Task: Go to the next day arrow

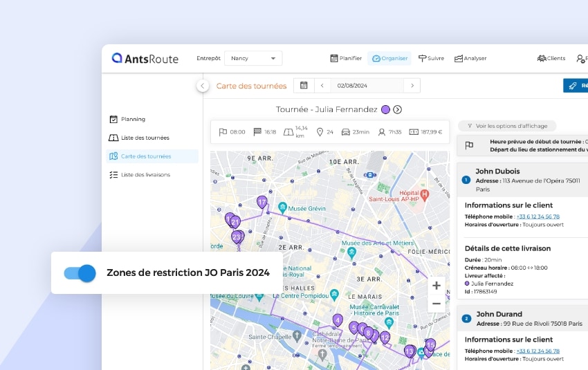Action: click(412, 86)
